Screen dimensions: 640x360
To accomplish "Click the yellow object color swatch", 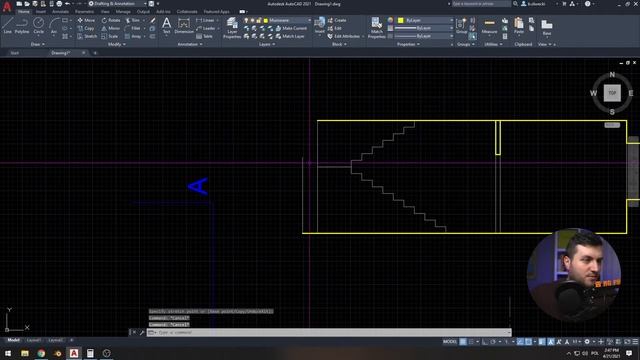I will pyautogui.click(x=400, y=20).
